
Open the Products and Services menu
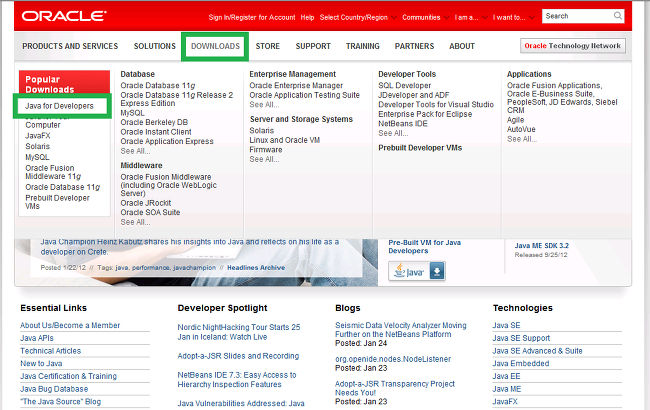click(x=70, y=46)
